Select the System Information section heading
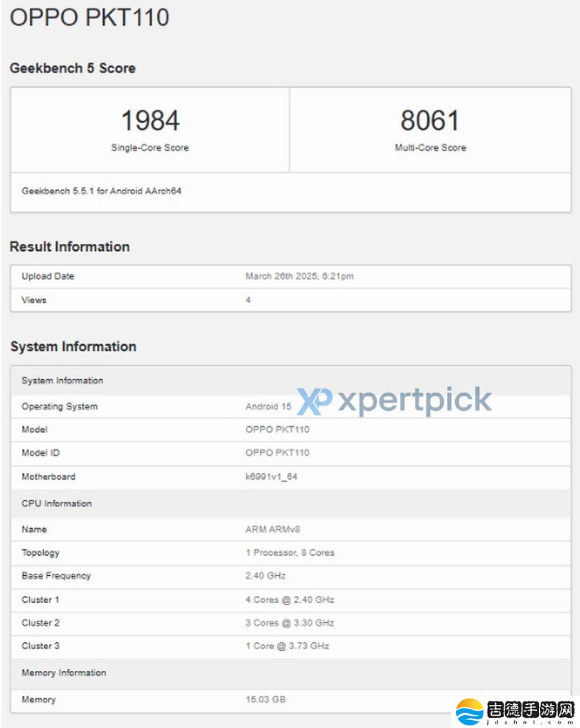Viewport: 580px width, 728px height. [73, 346]
